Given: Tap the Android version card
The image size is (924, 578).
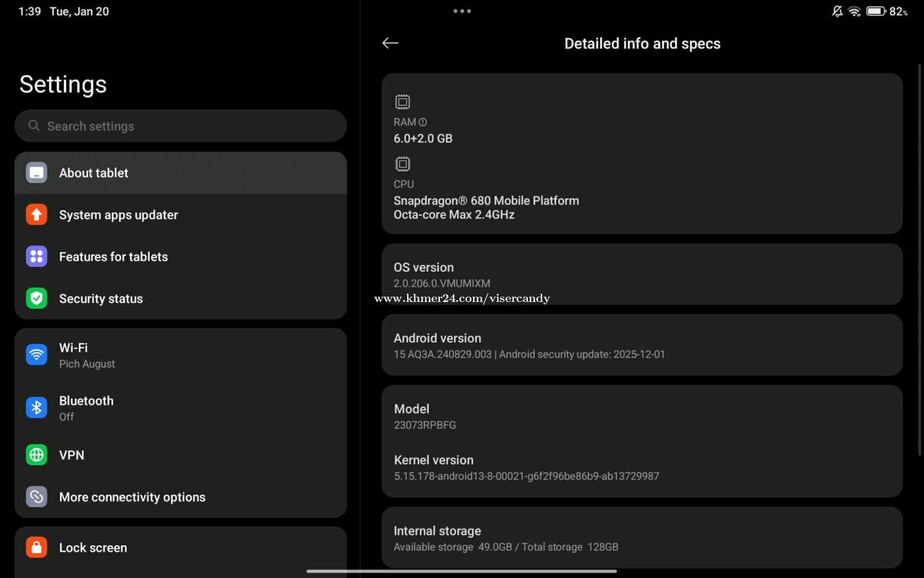Looking at the screenshot, I should tap(641, 345).
